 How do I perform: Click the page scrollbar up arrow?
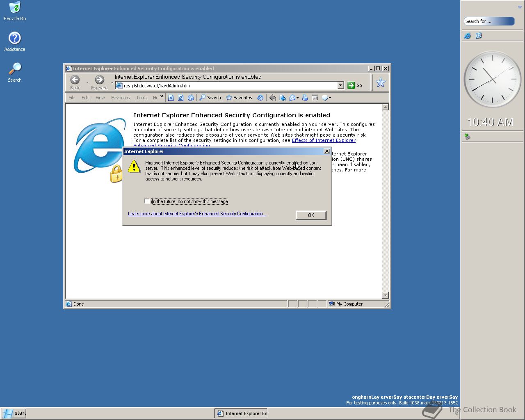(385, 107)
